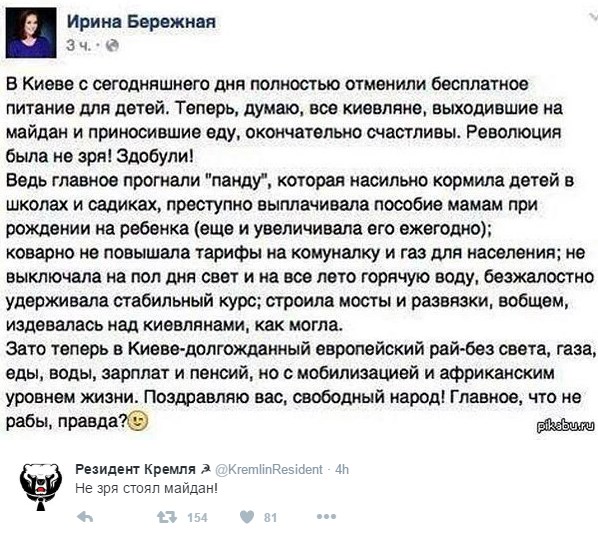Click the pikabu.ru watermark
Viewport: 598px width, 544px height.
click(x=566, y=425)
